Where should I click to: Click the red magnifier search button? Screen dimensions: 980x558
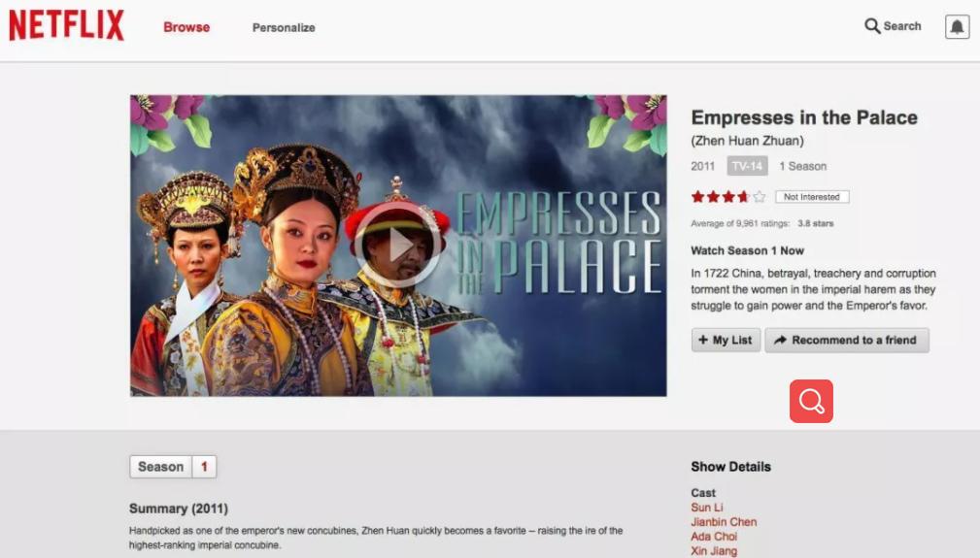811,402
